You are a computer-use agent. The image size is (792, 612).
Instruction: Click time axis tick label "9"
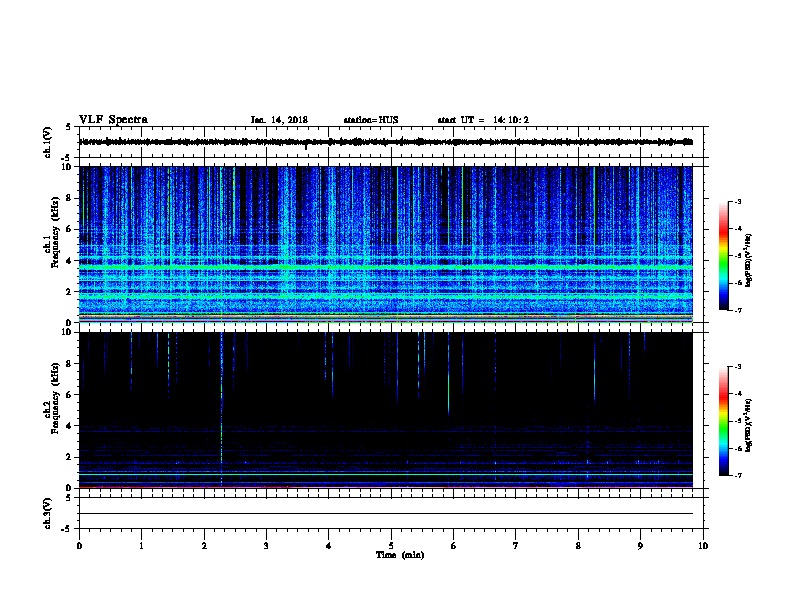click(640, 545)
